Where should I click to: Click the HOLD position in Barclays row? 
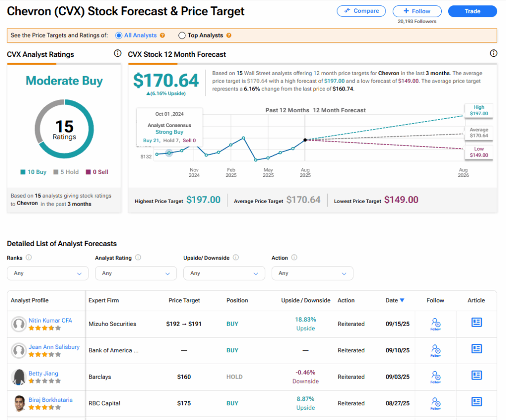[x=234, y=377]
